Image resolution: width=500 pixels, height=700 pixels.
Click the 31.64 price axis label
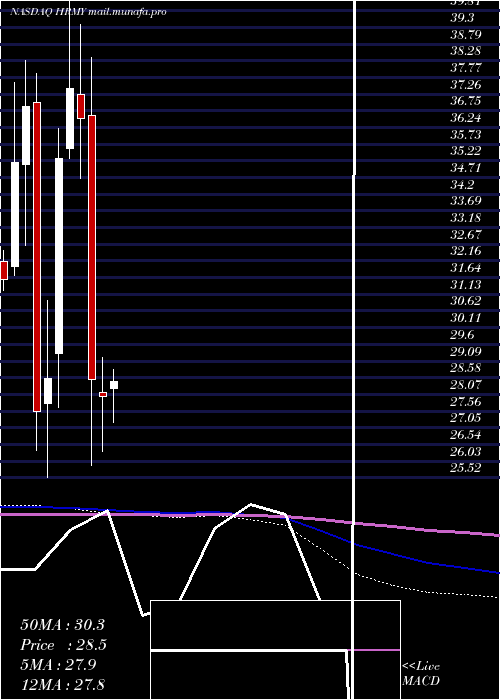tap(466, 268)
